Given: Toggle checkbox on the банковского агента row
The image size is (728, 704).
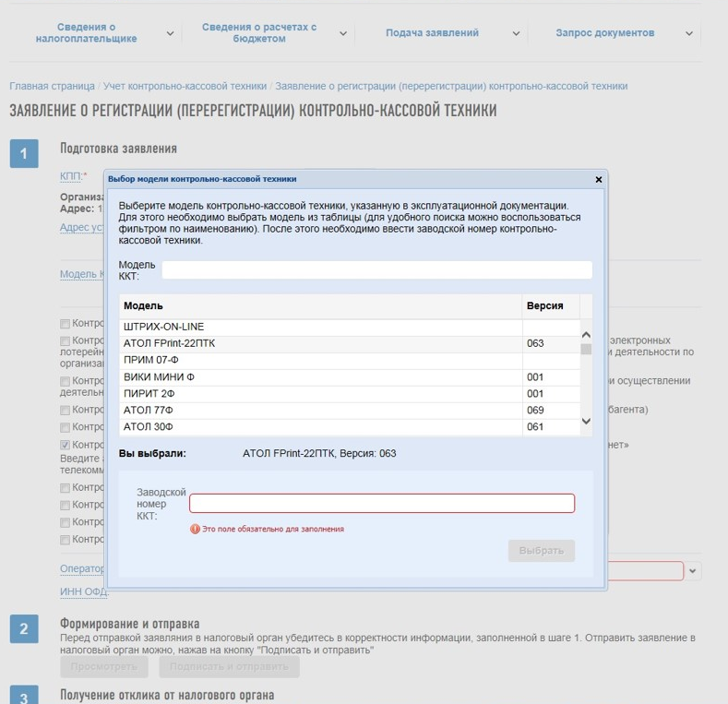Looking at the screenshot, I should [65, 410].
